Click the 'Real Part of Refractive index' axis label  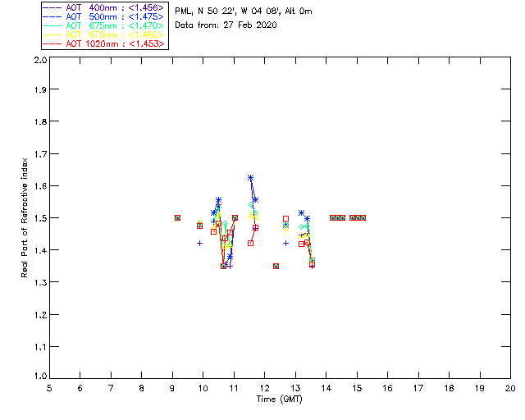(24, 217)
